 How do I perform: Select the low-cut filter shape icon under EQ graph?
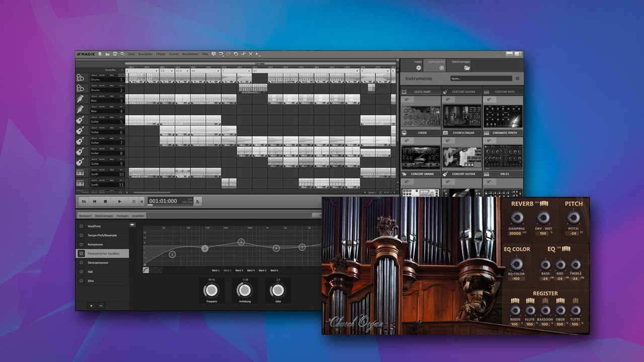click(146, 270)
